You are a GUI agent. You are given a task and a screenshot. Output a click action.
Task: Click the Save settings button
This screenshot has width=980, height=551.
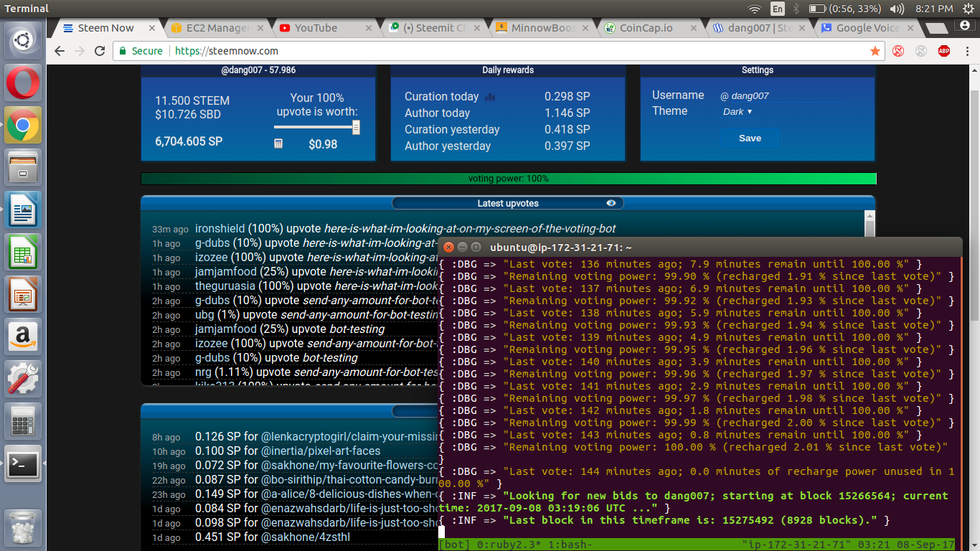[750, 138]
